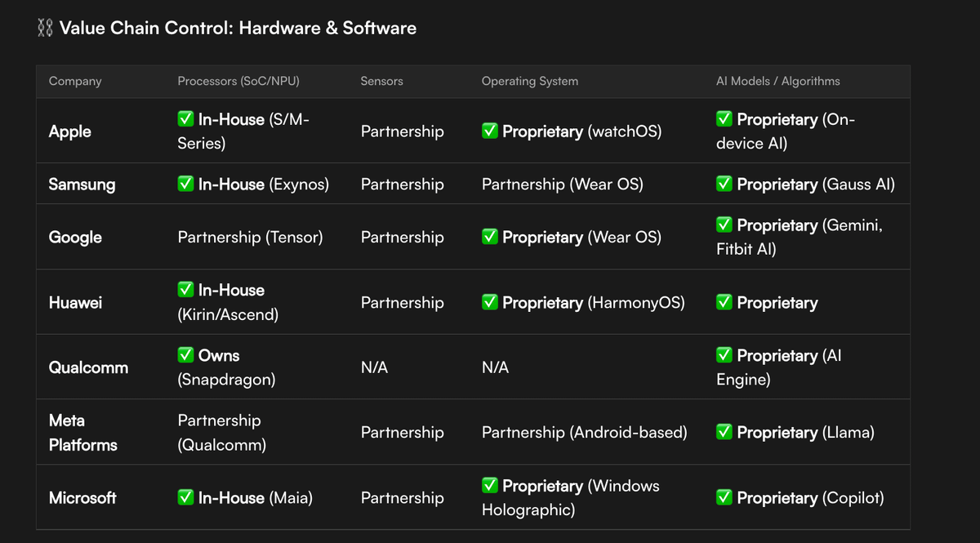Click Partnership (Qualcomm) cell
The width and height of the screenshot is (980, 543).
(x=222, y=433)
